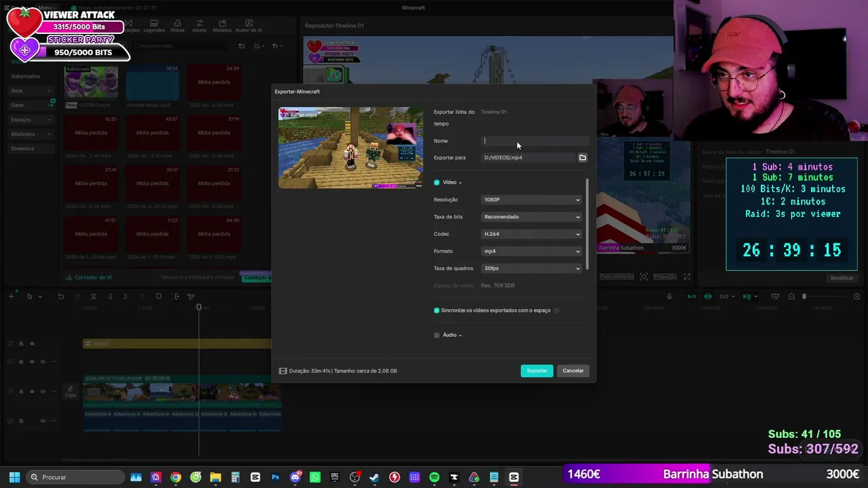Click the Windows taskbar Procurar search box
This screenshot has height=488, width=868.
75,477
